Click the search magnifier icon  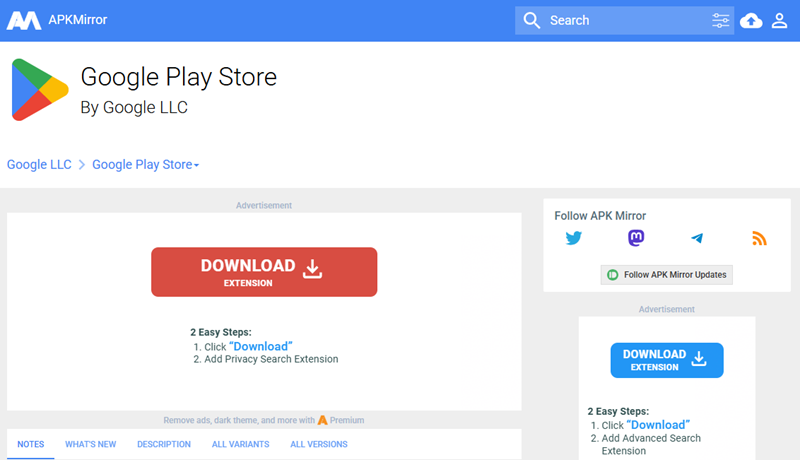tap(532, 20)
